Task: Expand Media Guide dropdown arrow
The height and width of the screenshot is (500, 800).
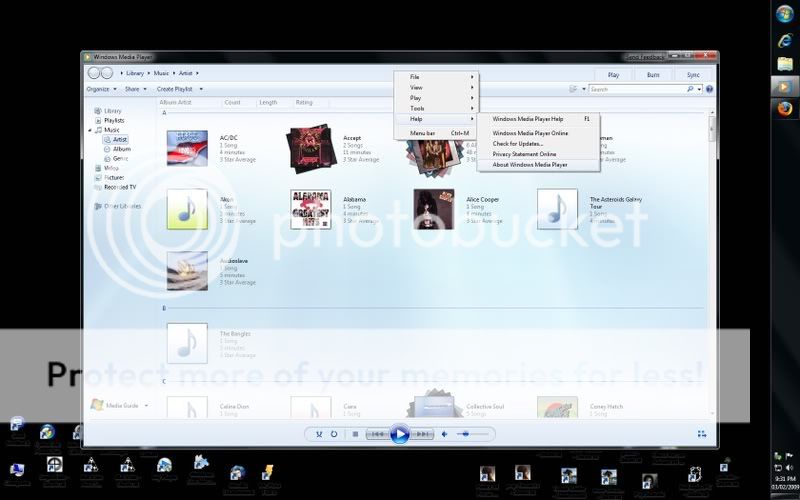Action: [x=146, y=406]
